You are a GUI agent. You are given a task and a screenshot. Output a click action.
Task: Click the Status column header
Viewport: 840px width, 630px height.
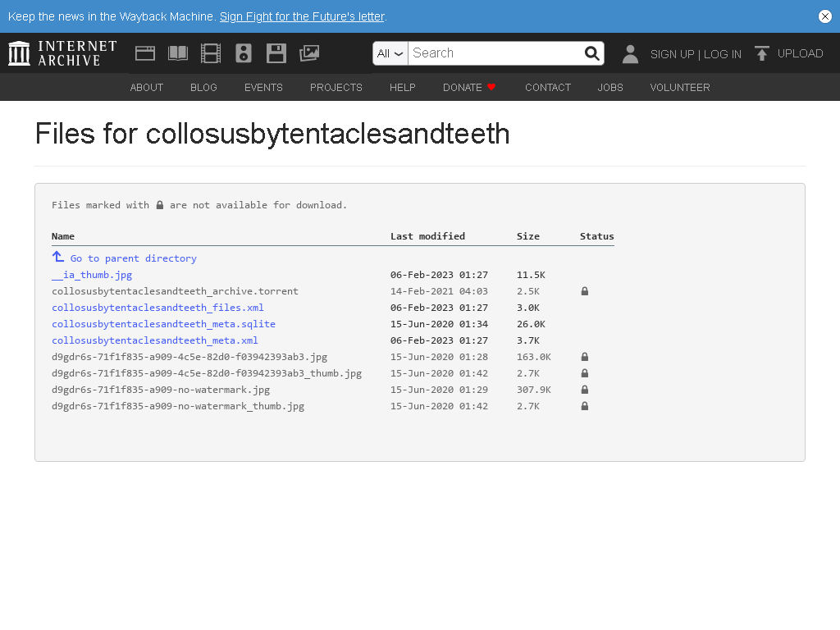(597, 236)
